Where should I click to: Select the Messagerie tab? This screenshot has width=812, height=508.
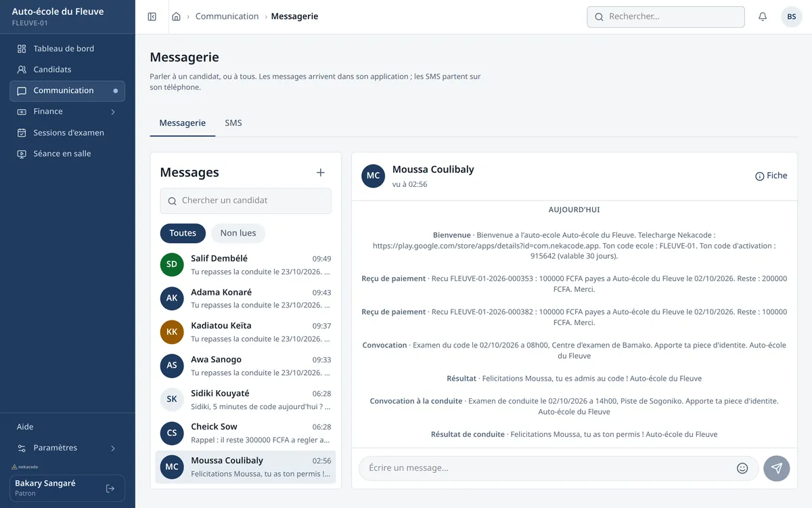[x=183, y=123]
